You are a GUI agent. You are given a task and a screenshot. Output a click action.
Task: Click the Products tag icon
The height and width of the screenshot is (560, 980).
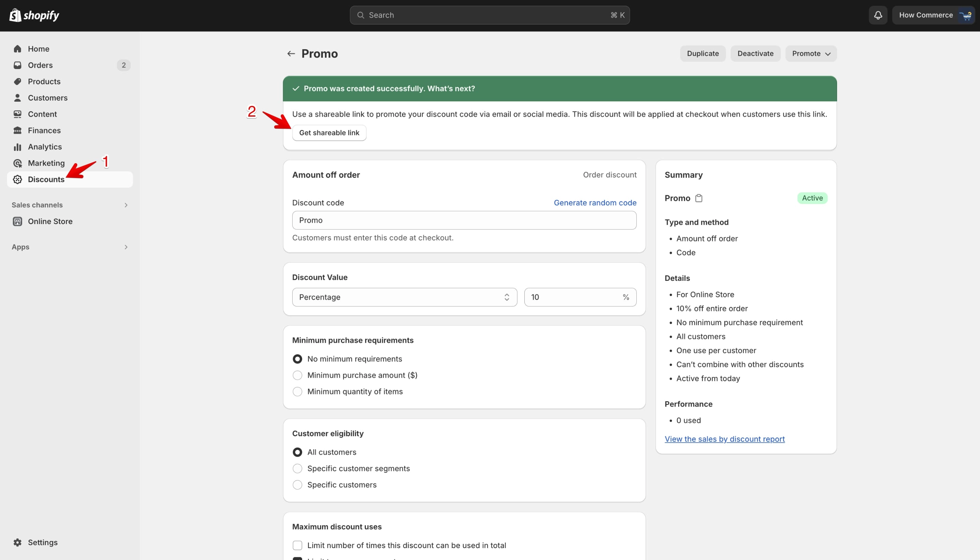[17, 82]
